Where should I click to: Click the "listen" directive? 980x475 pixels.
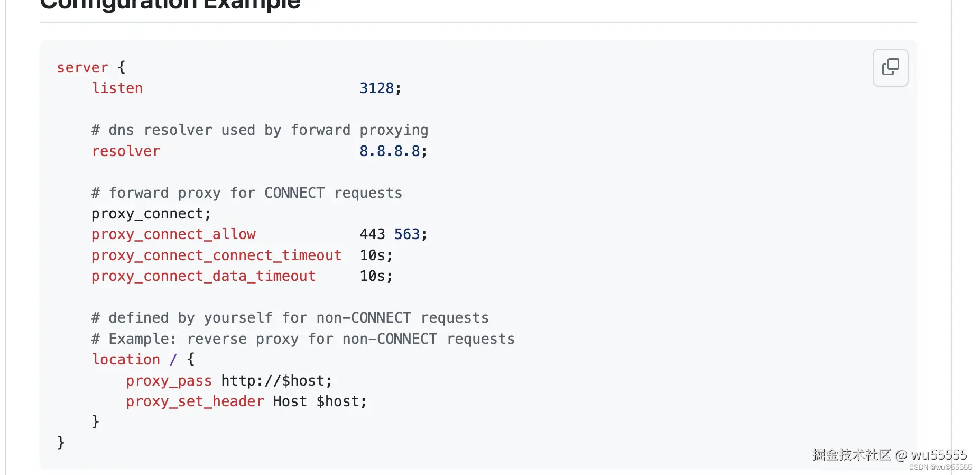117,88
